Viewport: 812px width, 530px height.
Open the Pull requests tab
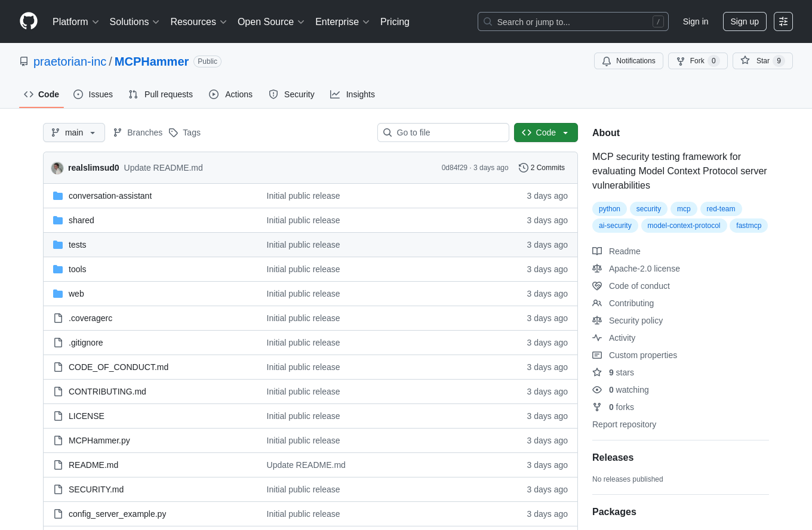[161, 94]
